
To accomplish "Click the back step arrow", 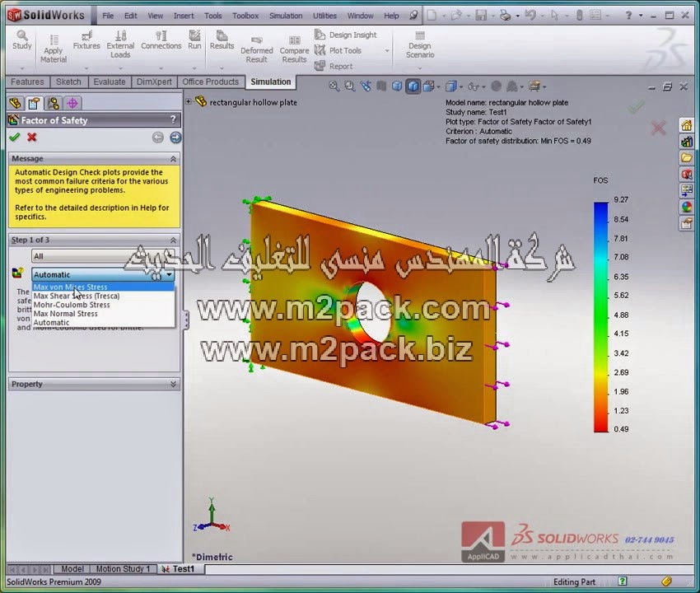I will [x=157, y=138].
